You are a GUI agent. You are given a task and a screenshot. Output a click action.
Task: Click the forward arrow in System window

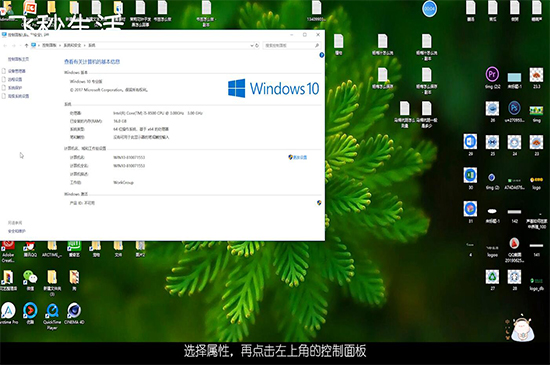(x=14, y=45)
